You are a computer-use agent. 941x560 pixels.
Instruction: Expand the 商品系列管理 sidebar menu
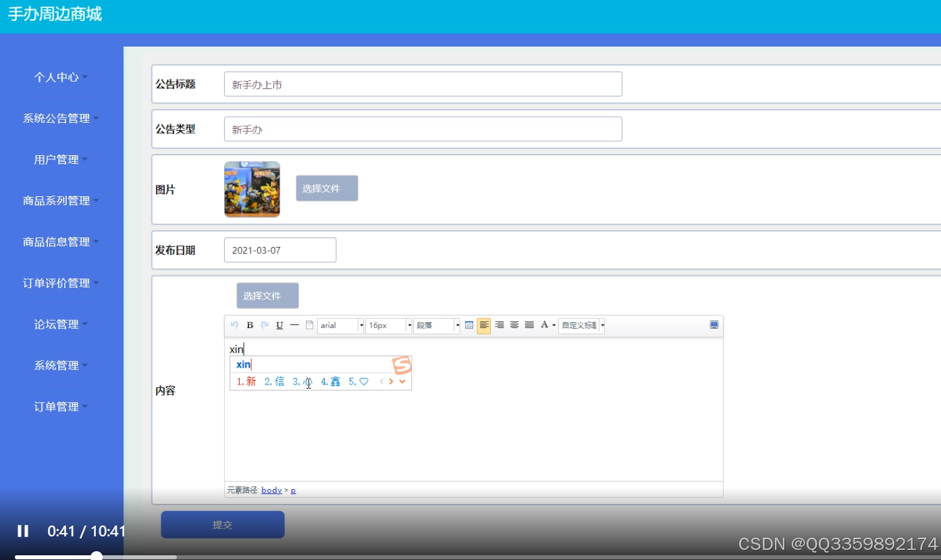click(61, 200)
